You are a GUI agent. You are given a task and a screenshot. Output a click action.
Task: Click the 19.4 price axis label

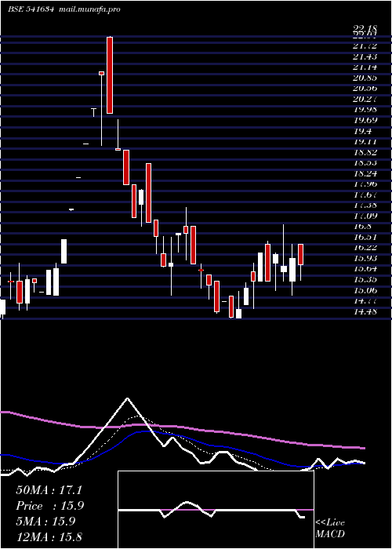[x=362, y=131]
